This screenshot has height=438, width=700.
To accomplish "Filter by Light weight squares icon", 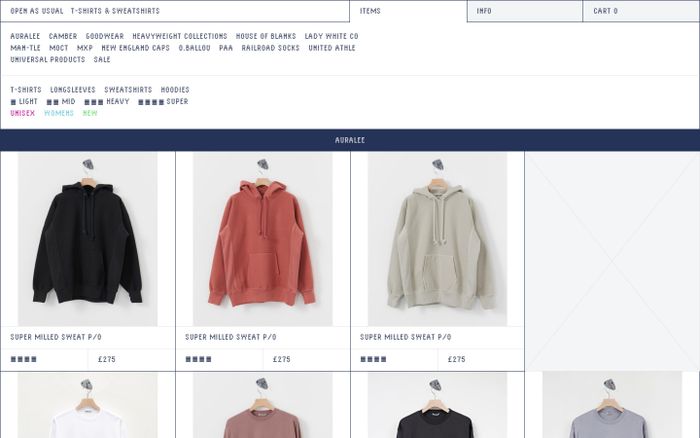I will pos(13,102).
